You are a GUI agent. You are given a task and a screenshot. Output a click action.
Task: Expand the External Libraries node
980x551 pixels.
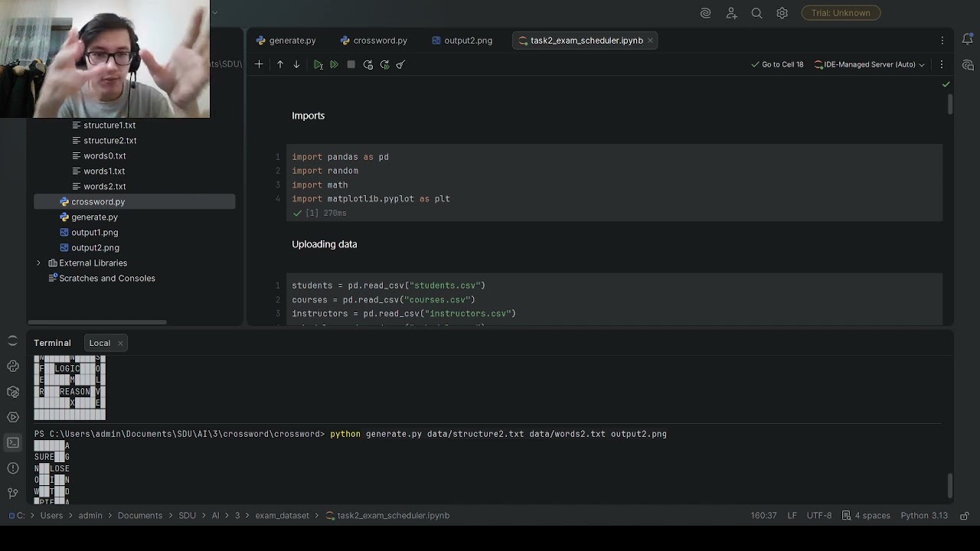pos(38,262)
